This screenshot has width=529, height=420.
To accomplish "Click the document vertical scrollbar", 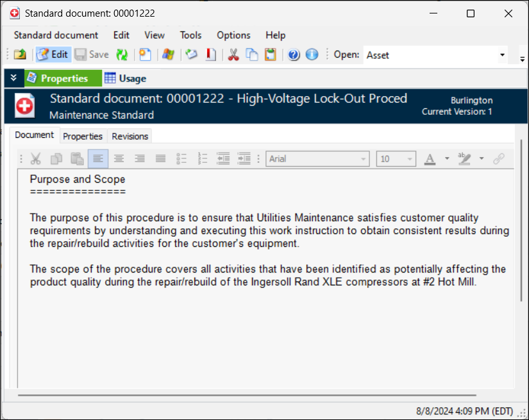I will click(x=521, y=220).
